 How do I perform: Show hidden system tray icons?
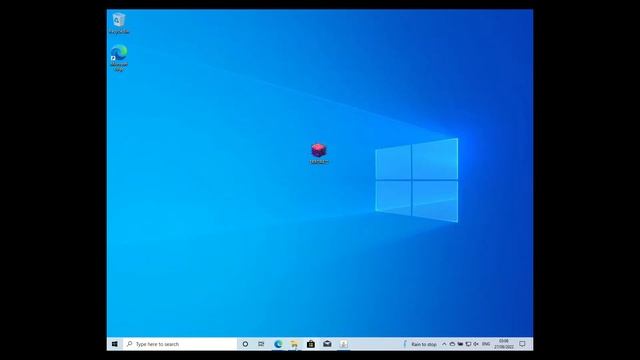(444, 344)
